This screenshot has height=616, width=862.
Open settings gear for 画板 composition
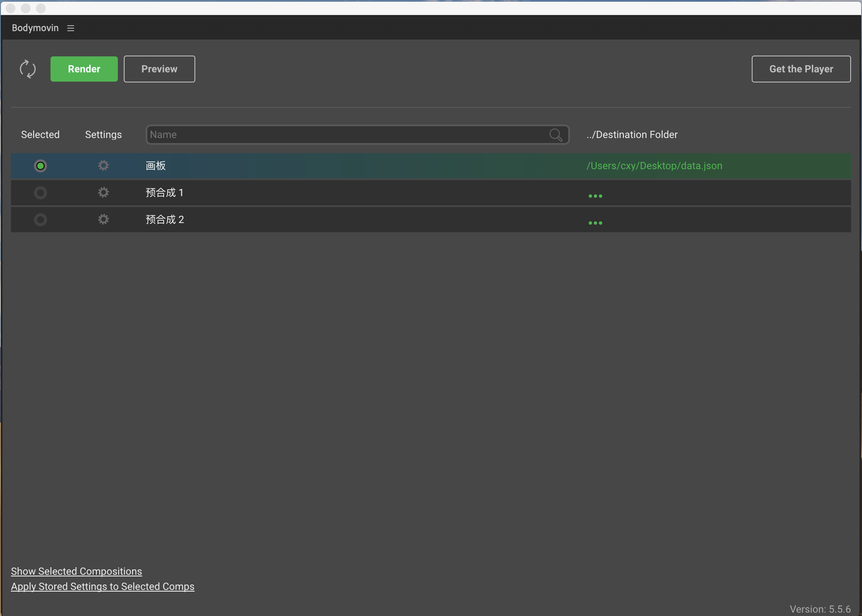pyautogui.click(x=104, y=166)
